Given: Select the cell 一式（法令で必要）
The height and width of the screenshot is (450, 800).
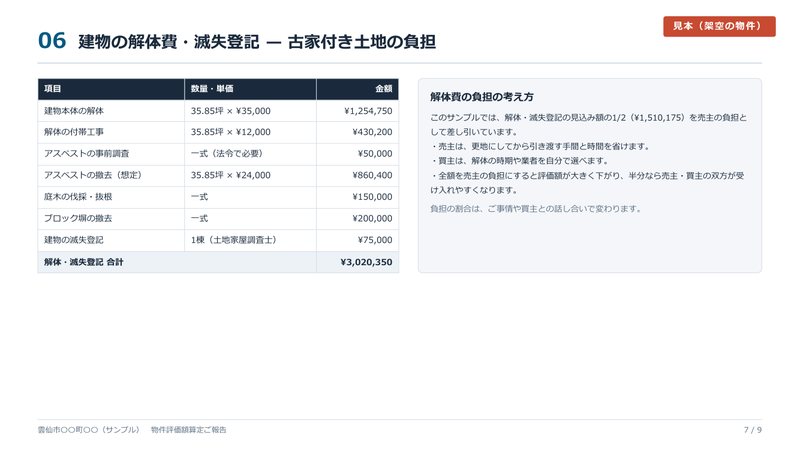Looking at the screenshot, I should [227, 154].
